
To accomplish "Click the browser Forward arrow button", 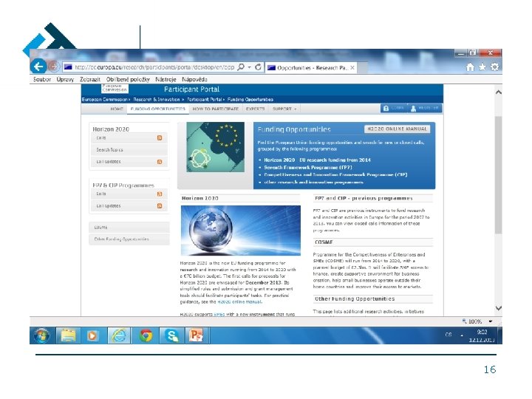I will coord(53,66).
